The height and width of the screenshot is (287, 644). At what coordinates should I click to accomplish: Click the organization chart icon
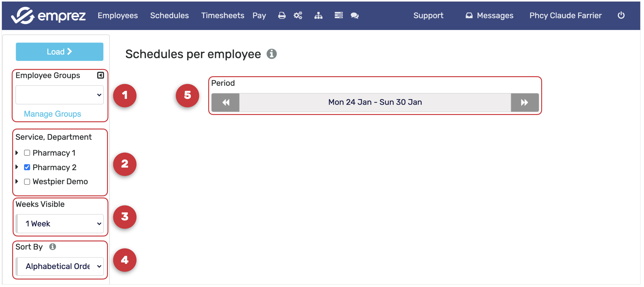(x=318, y=15)
